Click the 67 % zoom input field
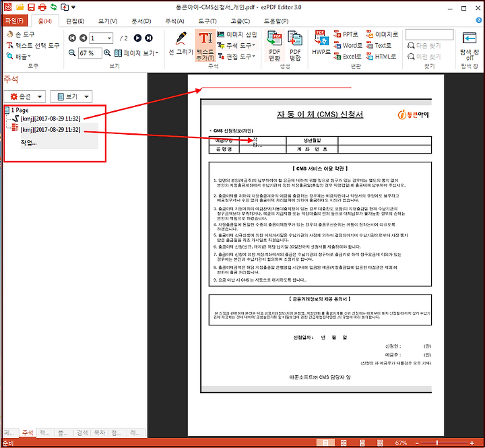485x448 pixels. coord(90,53)
